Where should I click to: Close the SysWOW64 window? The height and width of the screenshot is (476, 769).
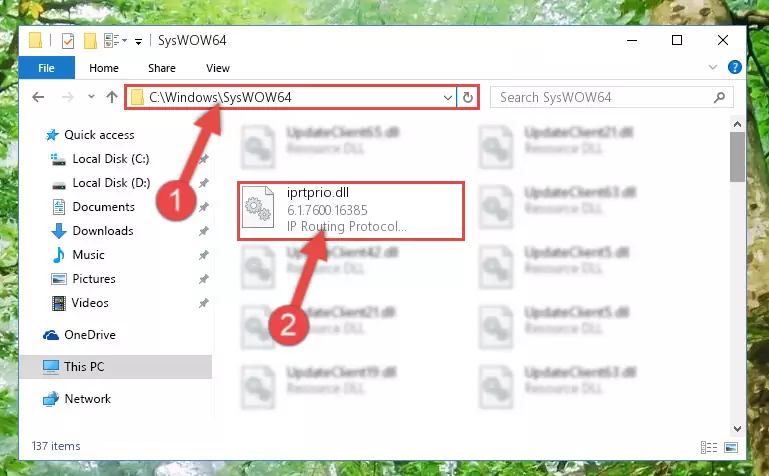[722, 40]
